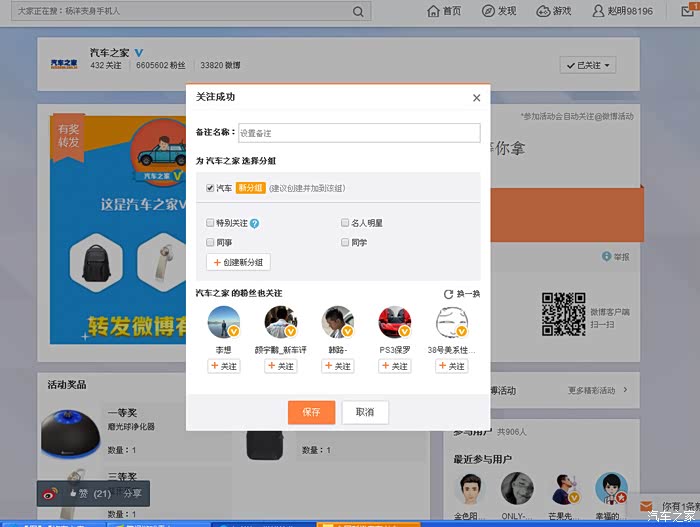The height and width of the screenshot is (527, 700).
Task: Follow 李想 with the 关注 button
Action: tap(224, 367)
